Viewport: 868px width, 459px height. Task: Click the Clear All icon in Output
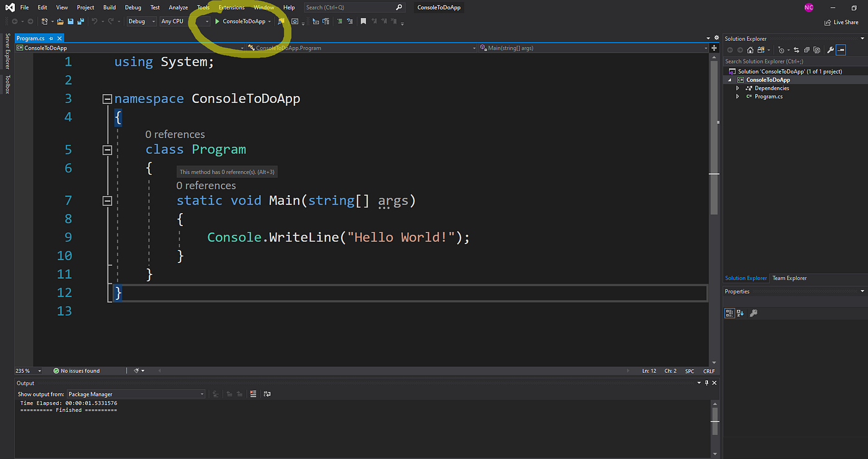[x=253, y=394]
